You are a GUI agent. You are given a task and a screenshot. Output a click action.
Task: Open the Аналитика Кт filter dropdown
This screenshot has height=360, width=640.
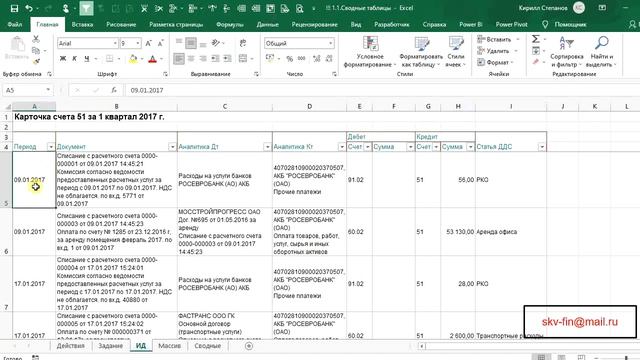pos(342,147)
